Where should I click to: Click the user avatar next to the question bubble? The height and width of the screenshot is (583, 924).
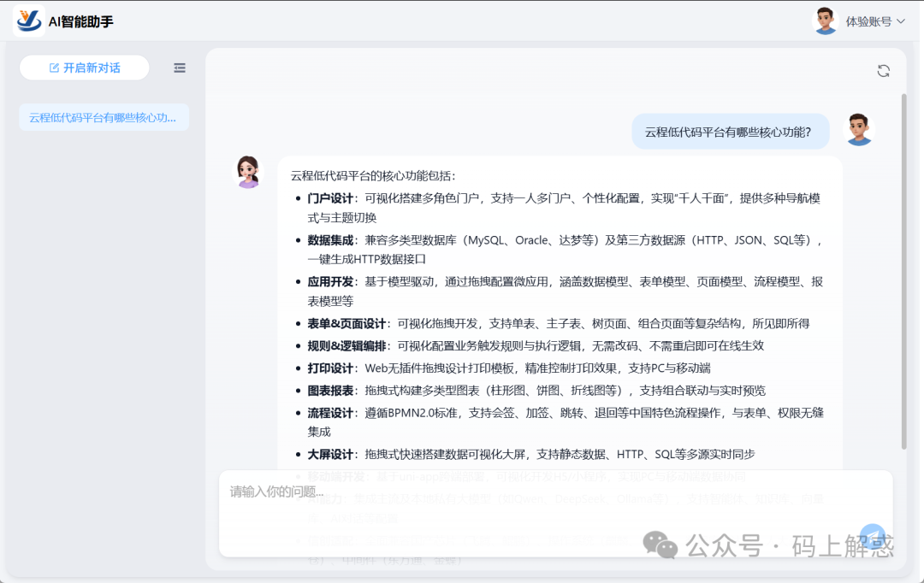(859, 131)
